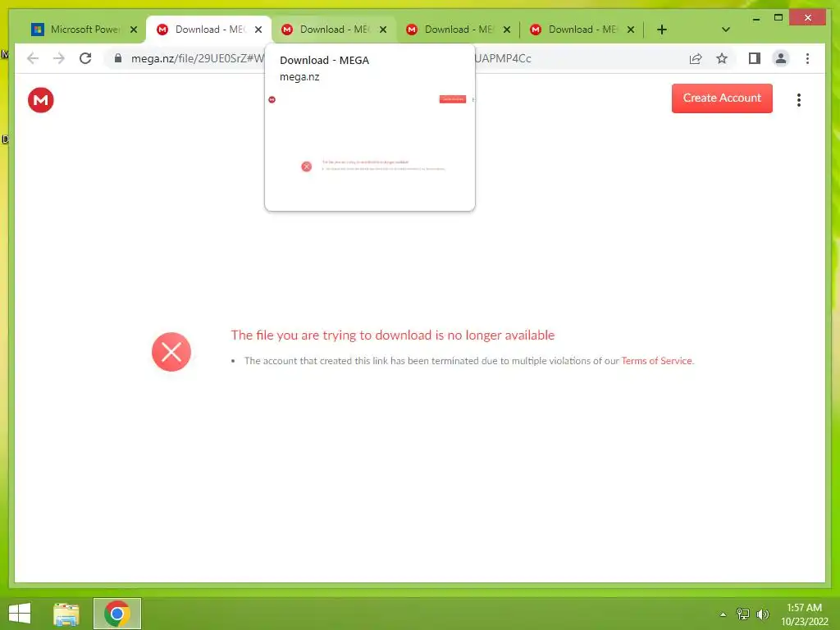Open the MEGA page three-dot menu
840x630 pixels.
coord(799,99)
